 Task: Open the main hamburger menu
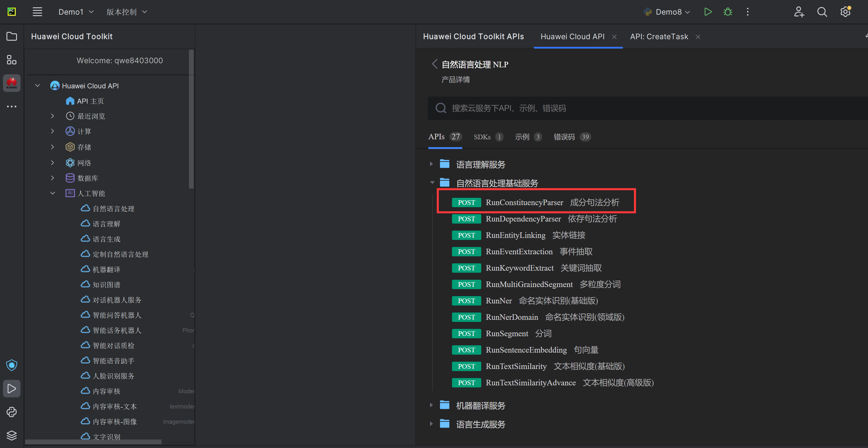pos(37,12)
